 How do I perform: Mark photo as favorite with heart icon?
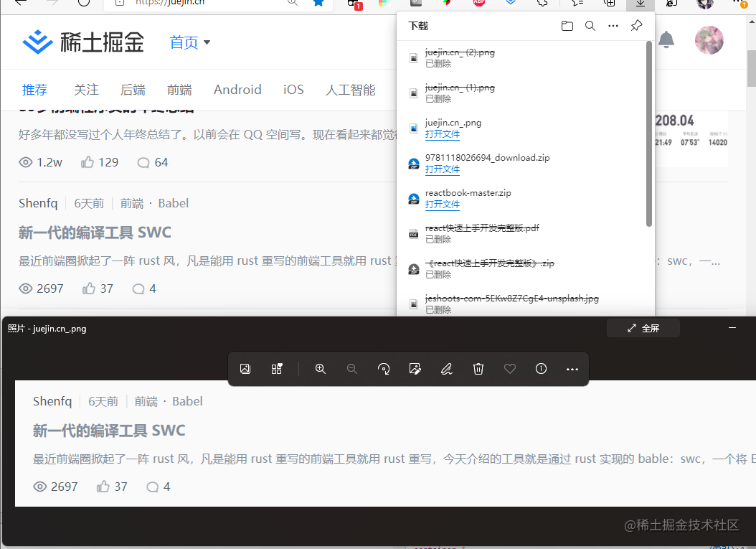click(510, 369)
